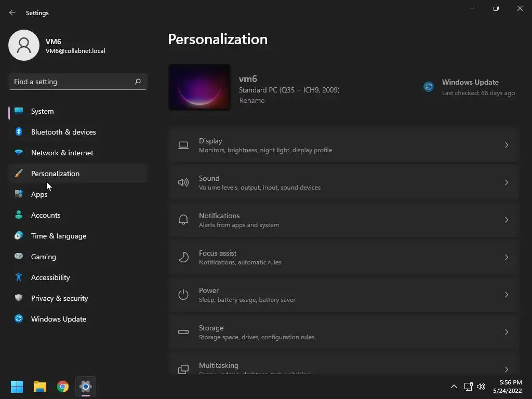Select Personalization in the sidebar
Screen dimensions: 532x399
click(78, 174)
